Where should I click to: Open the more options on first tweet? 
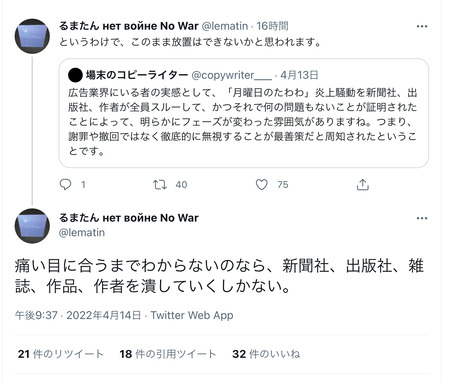[422, 26]
